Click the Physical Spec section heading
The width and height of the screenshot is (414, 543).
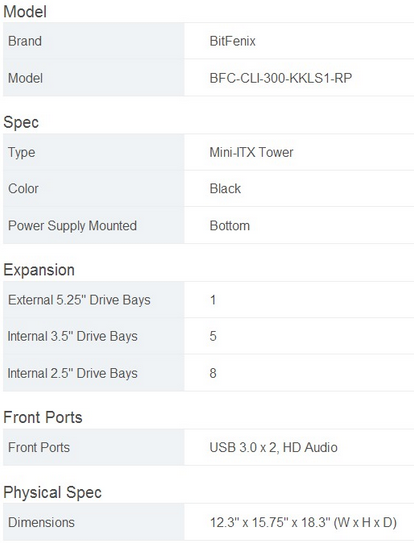52,492
